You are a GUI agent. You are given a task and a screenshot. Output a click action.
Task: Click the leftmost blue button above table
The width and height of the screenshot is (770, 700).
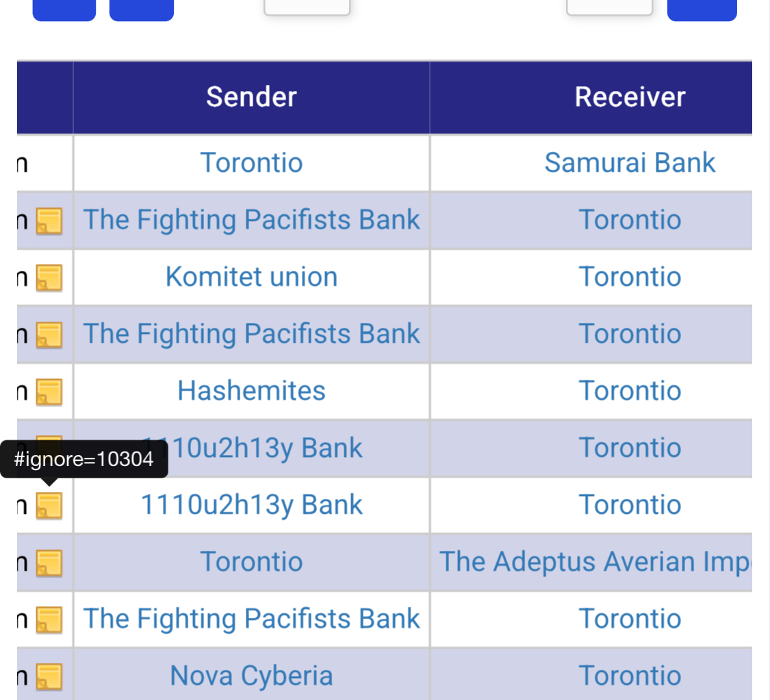[64, 10]
